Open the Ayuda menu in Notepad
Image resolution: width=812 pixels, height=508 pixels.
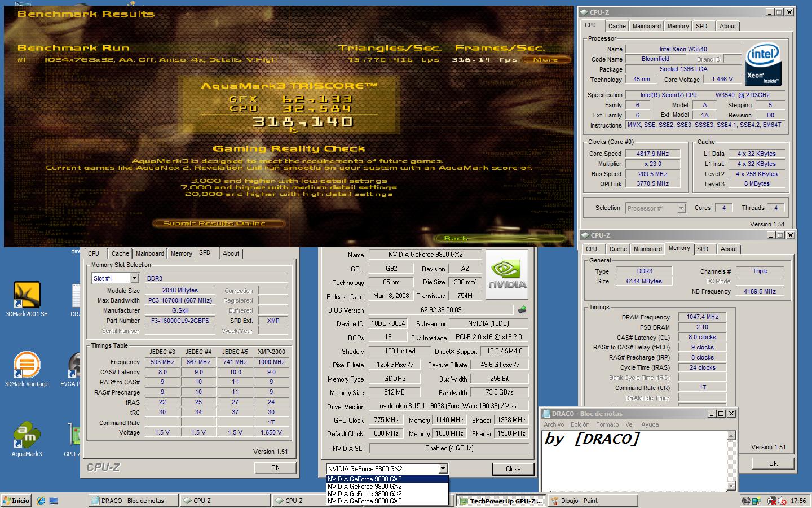pos(650,424)
